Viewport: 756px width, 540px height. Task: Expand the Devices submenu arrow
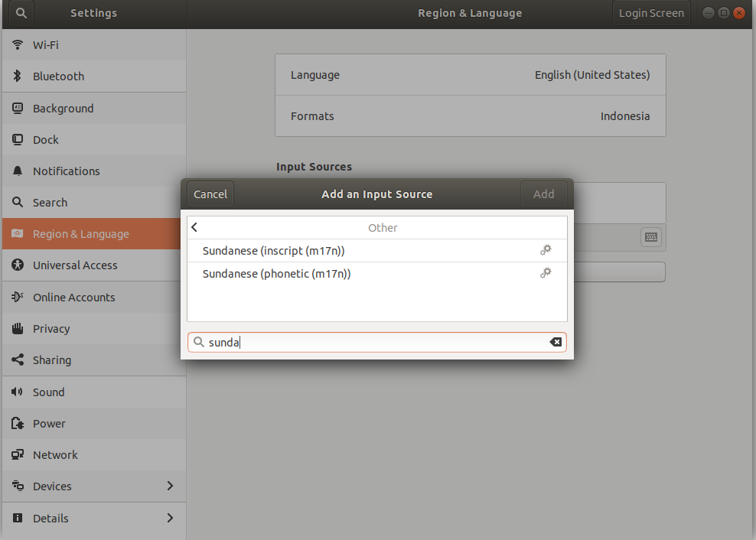170,486
